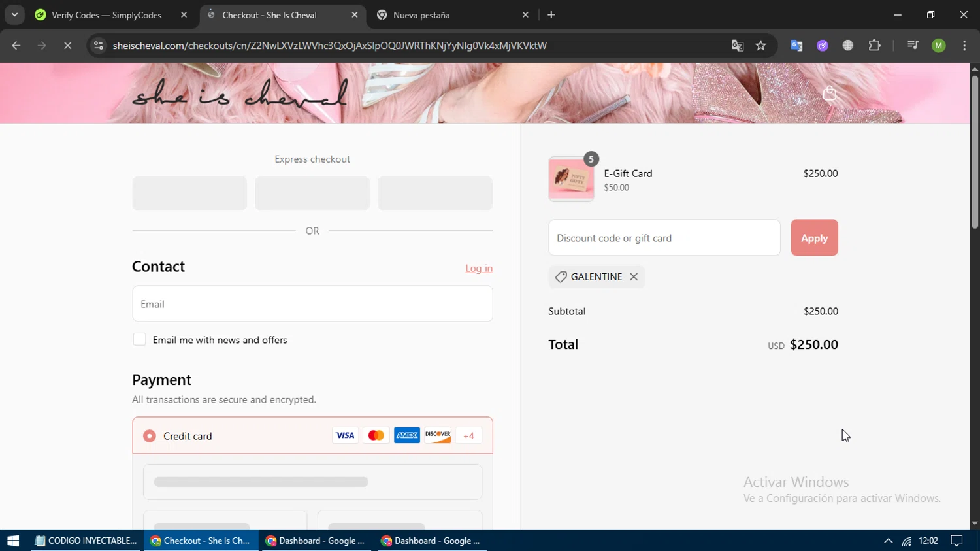Screen dimensions: 980x551
Task: Open the site information icon in address bar
Action: click(x=99, y=45)
